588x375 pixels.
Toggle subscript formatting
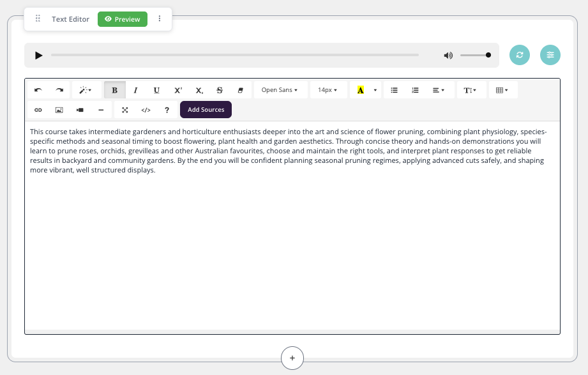pos(199,90)
